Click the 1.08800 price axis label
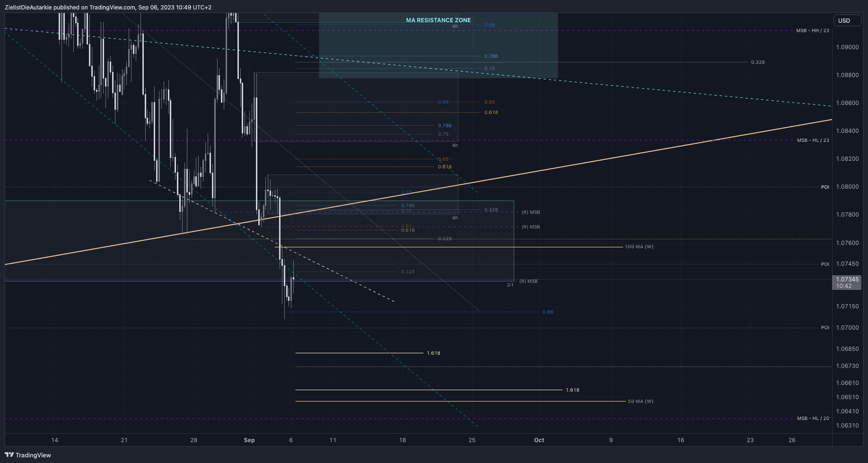Image resolution: width=868 pixels, height=463 pixels. 848,75
